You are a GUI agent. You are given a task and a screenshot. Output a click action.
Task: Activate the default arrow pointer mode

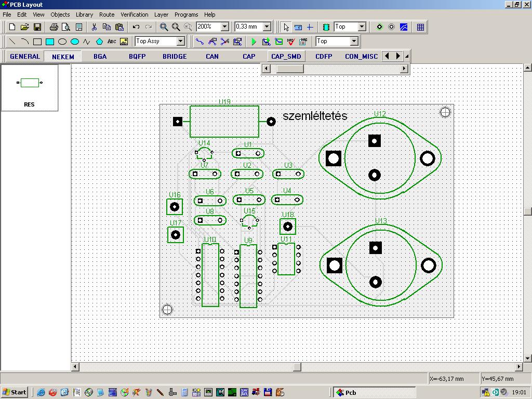286,27
